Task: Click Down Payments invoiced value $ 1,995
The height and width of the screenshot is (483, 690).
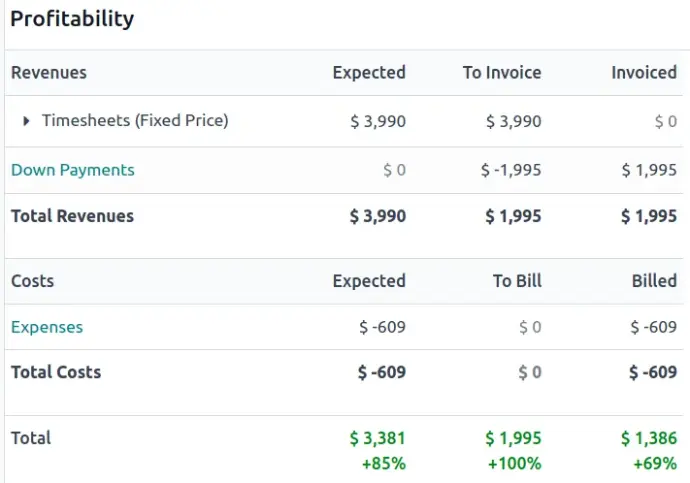Action: [649, 170]
